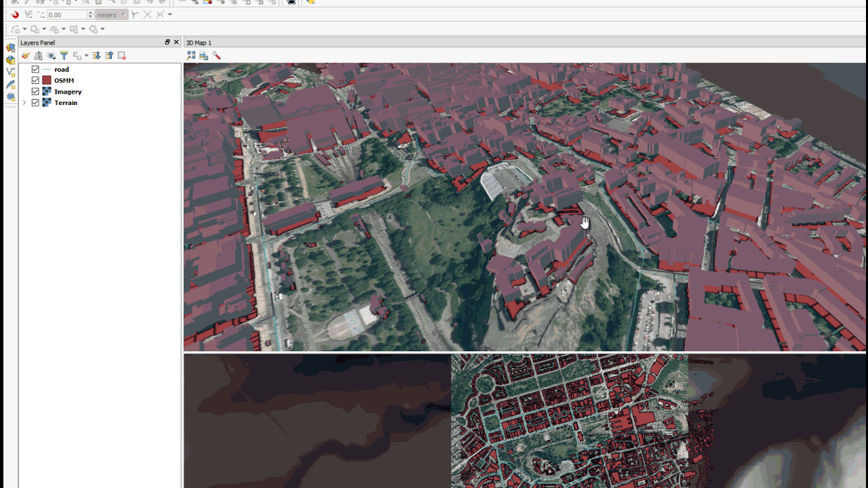Filter legend by expression icon
The image size is (868, 488).
click(77, 56)
